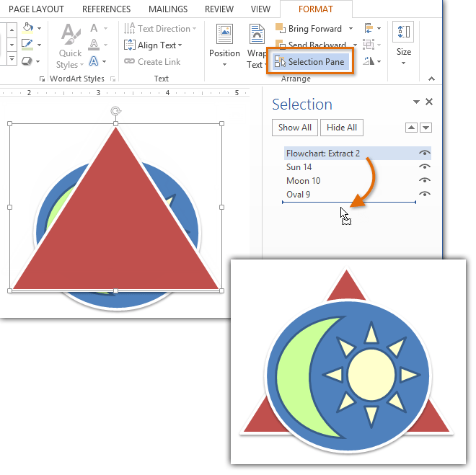Close the Selection pane
Screen dimensions: 476x475
429,102
